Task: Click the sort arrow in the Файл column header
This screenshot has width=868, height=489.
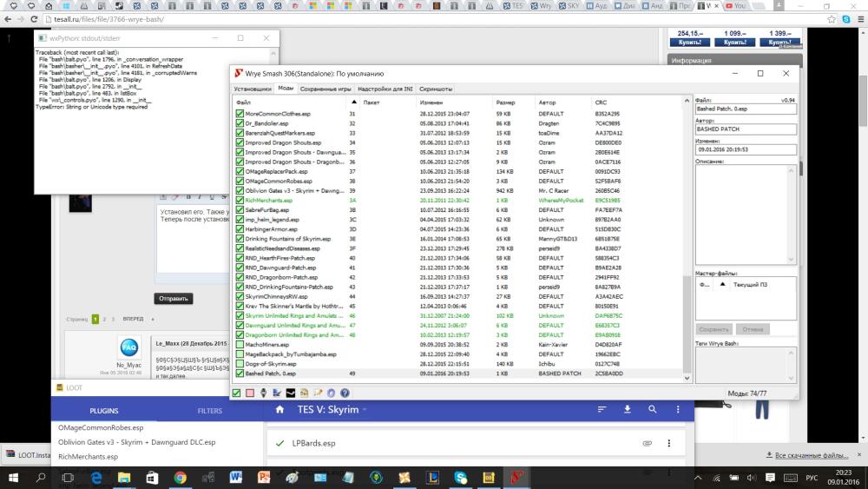Action: [354, 102]
